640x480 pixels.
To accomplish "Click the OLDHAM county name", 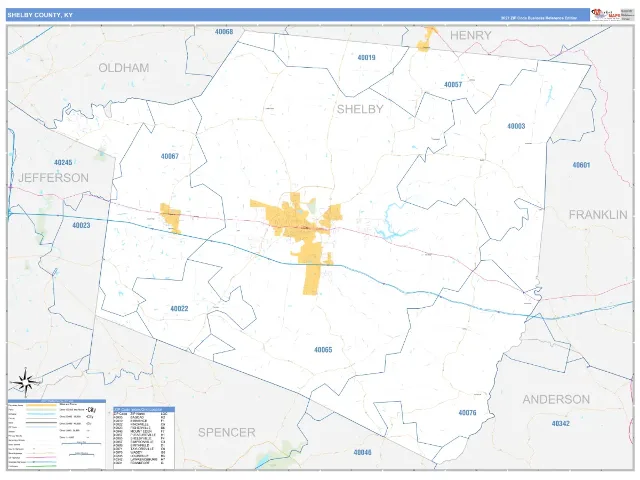I will click(124, 68).
